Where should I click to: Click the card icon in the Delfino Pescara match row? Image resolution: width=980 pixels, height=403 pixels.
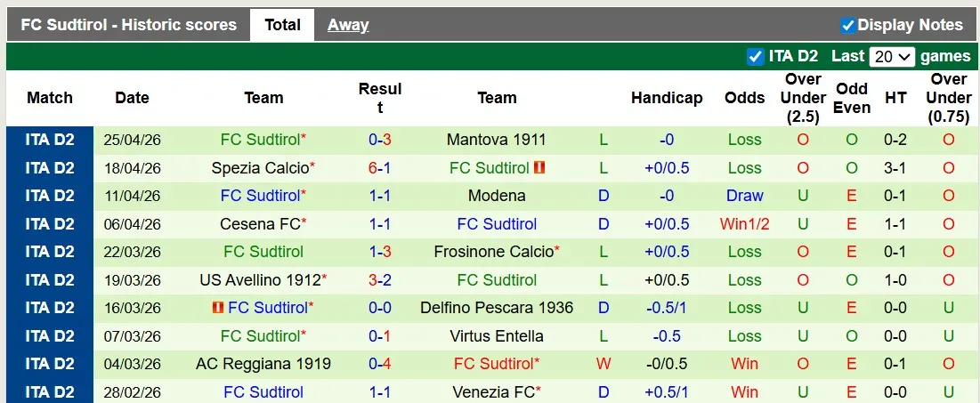[x=217, y=308]
